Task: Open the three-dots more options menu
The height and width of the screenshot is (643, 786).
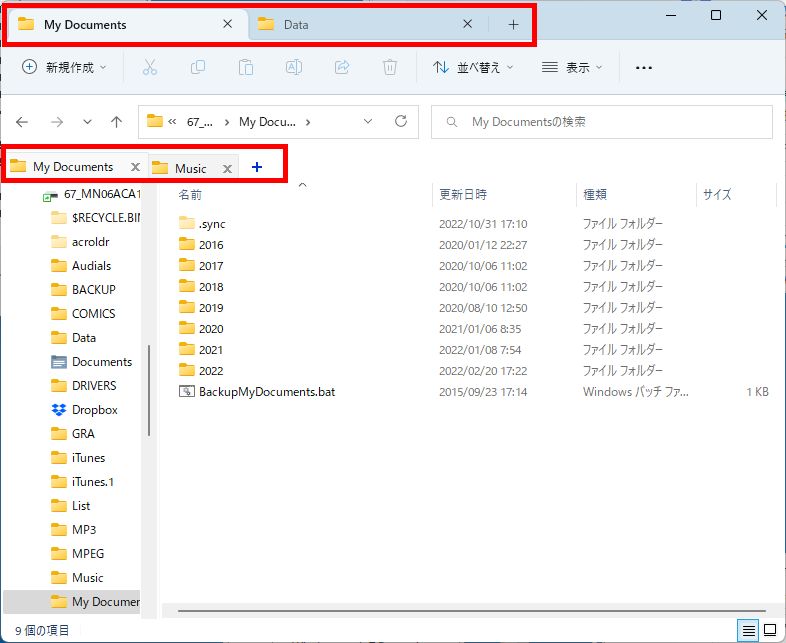Action: (644, 68)
